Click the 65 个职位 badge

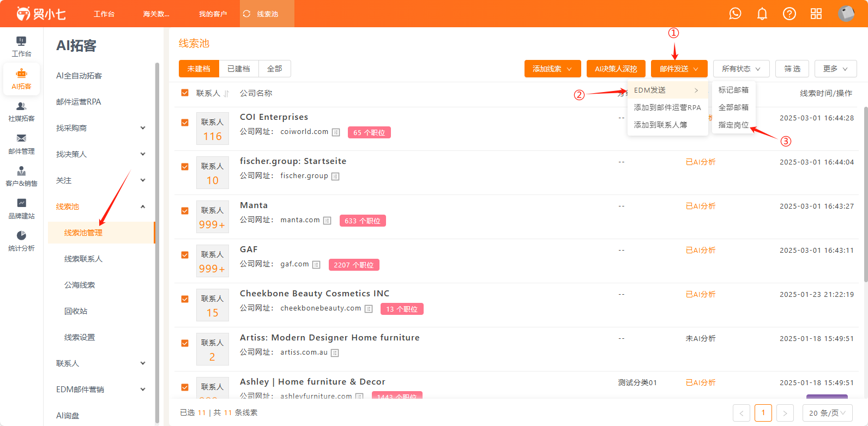pos(369,132)
